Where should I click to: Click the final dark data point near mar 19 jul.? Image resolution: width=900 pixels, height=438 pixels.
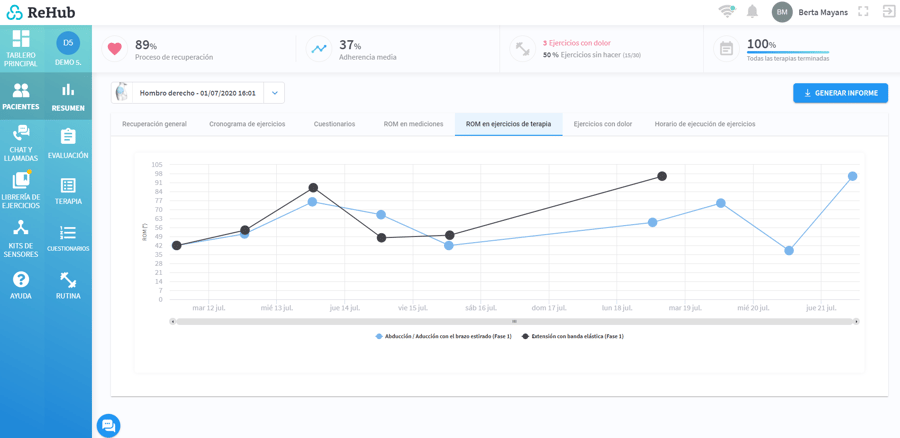point(662,176)
